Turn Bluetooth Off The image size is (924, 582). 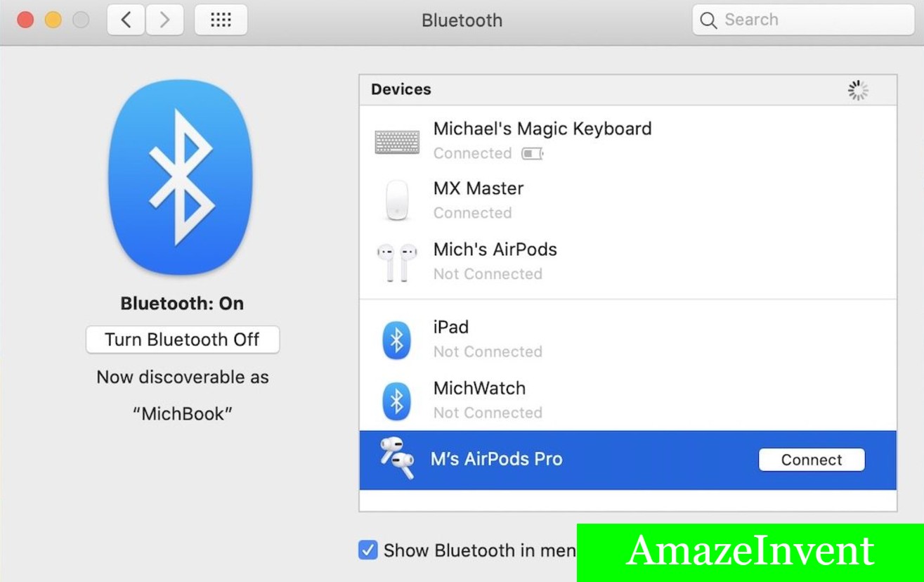click(183, 339)
